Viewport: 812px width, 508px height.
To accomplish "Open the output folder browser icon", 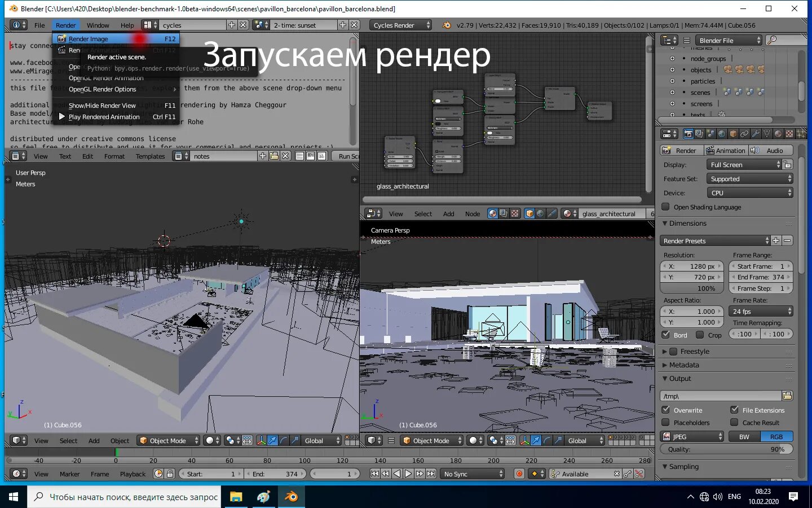I will (x=787, y=396).
